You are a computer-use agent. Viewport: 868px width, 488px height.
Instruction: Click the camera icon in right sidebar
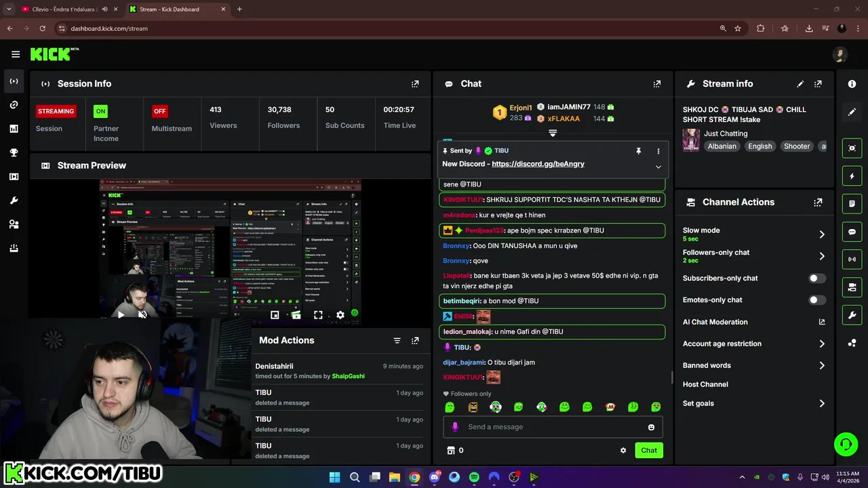tap(852, 287)
